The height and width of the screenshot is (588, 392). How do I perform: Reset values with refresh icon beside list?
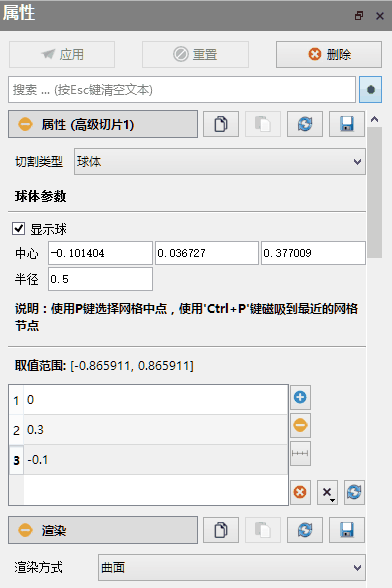tap(354, 492)
